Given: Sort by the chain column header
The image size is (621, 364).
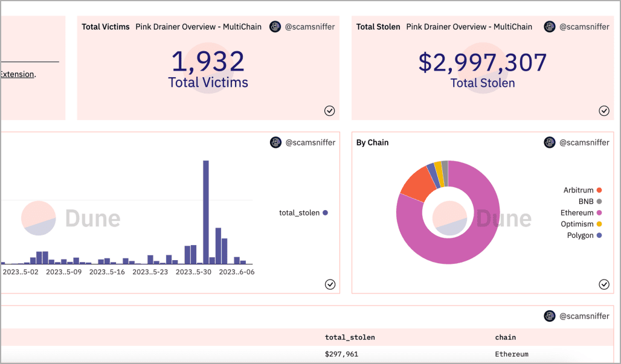Looking at the screenshot, I should [x=505, y=337].
